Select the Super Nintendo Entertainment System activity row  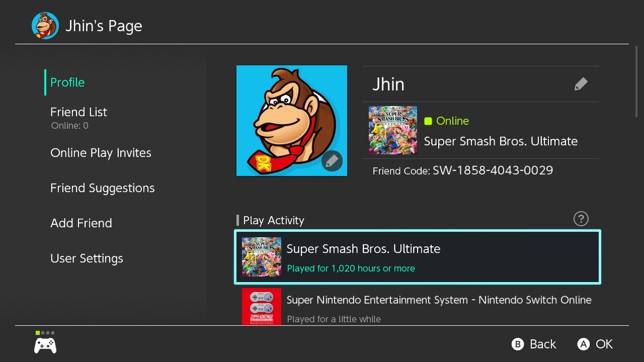coord(418,306)
